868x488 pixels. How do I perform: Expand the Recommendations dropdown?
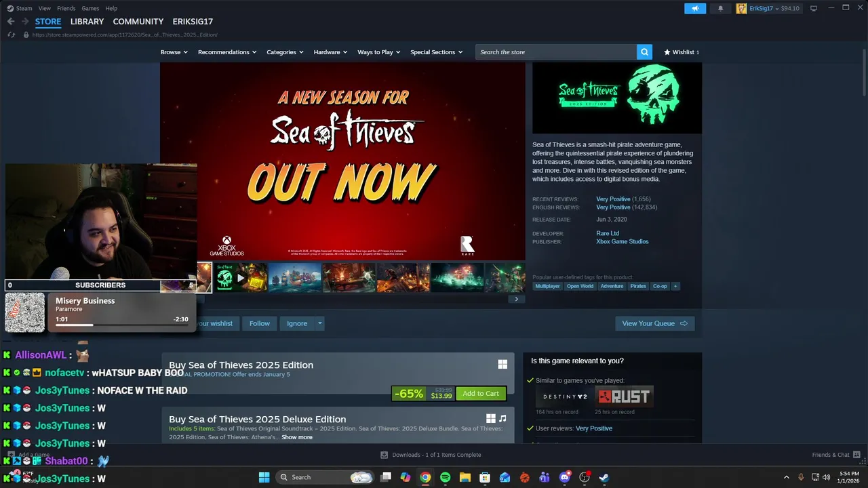(227, 52)
